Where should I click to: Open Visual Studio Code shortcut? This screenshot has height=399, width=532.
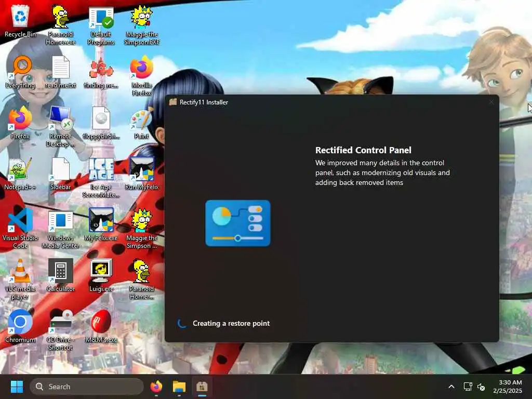click(20, 229)
